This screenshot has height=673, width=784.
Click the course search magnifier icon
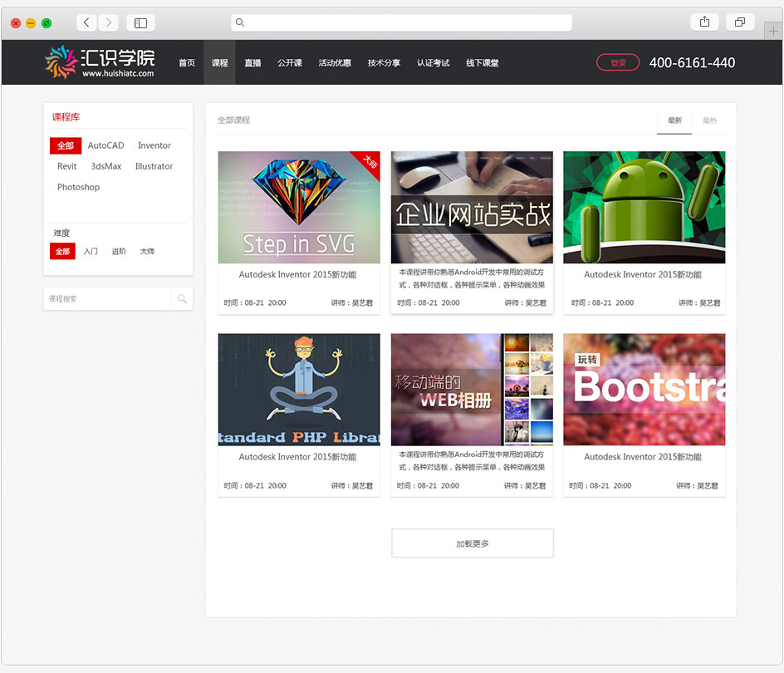(x=182, y=299)
